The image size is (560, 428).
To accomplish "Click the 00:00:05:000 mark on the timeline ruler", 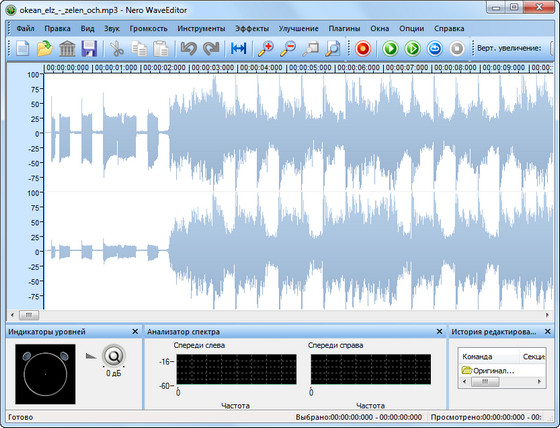I will click(310, 68).
